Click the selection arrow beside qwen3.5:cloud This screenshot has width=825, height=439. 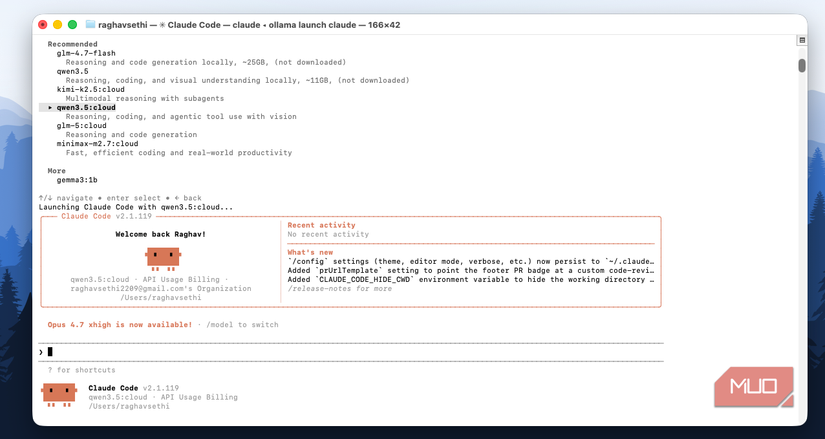(51, 107)
